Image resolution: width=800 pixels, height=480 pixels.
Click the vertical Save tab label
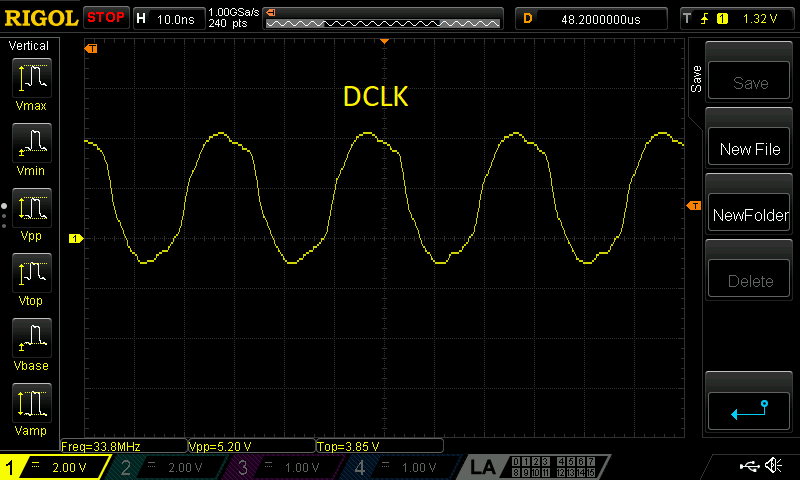coord(696,79)
